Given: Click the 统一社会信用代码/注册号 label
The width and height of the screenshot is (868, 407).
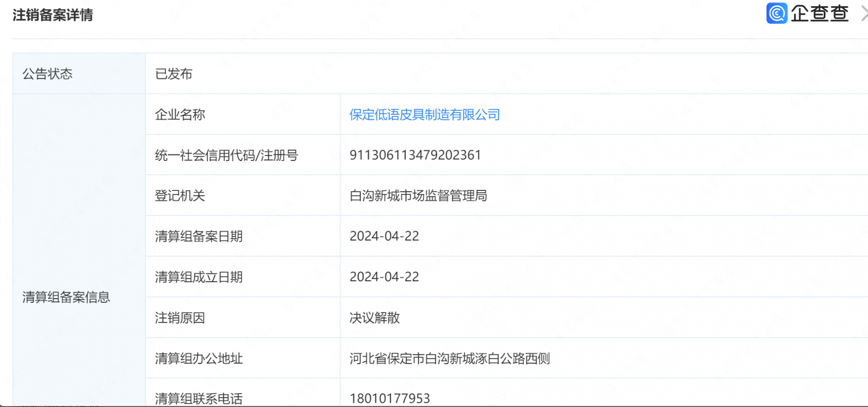Looking at the screenshot, I should tap(227, 155).
